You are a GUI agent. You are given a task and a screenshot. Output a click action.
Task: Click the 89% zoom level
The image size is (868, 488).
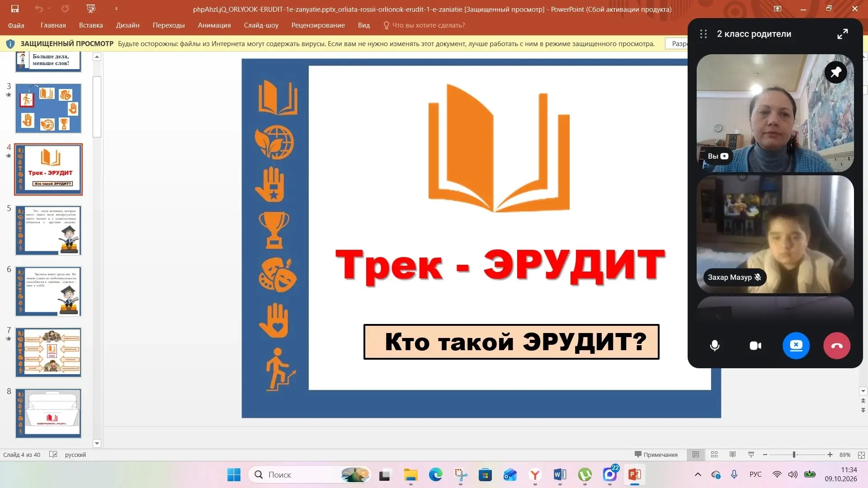coord(844,455)
